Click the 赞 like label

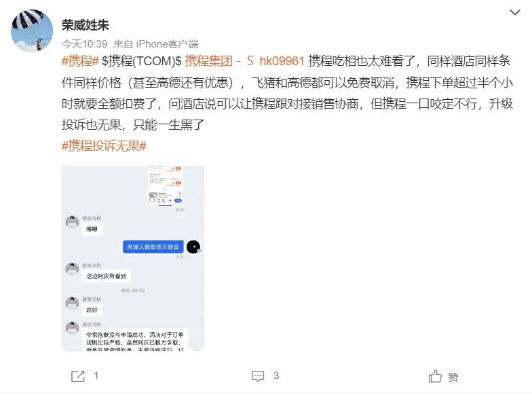453,377
